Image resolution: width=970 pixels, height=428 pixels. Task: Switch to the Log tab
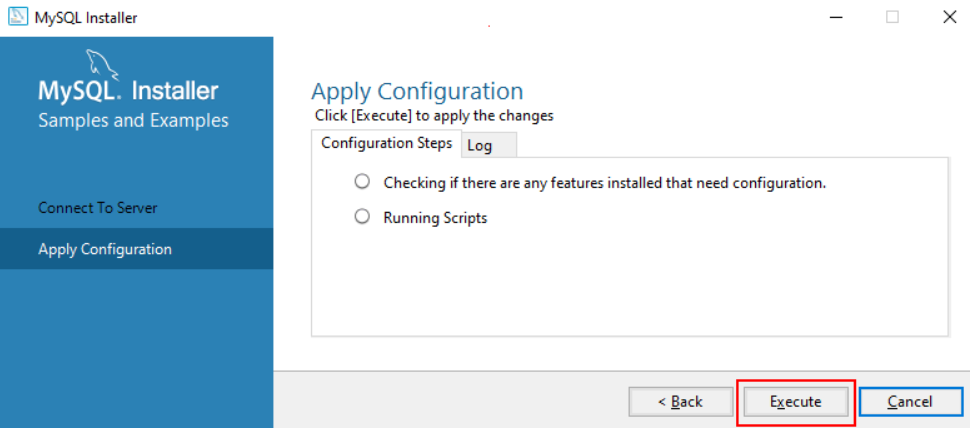tap(489, 146)
